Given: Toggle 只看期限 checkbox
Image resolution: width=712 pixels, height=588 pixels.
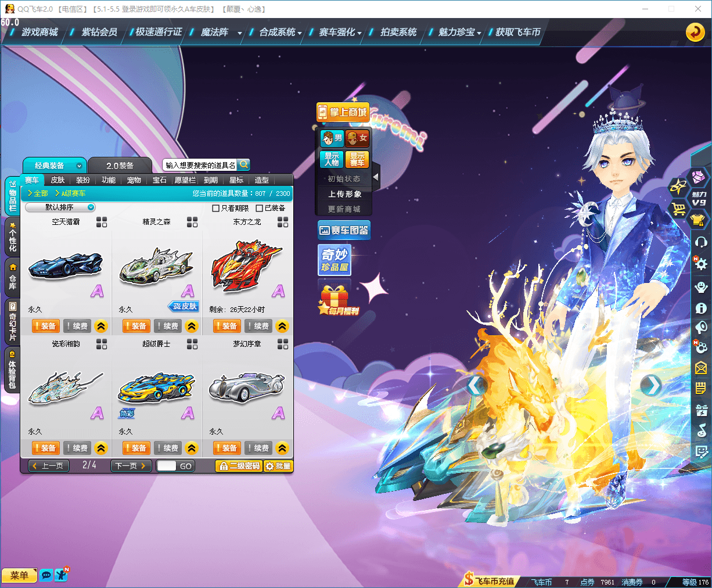Looking at the screenshot, I should pyautogui.click(x=215, y=208).
